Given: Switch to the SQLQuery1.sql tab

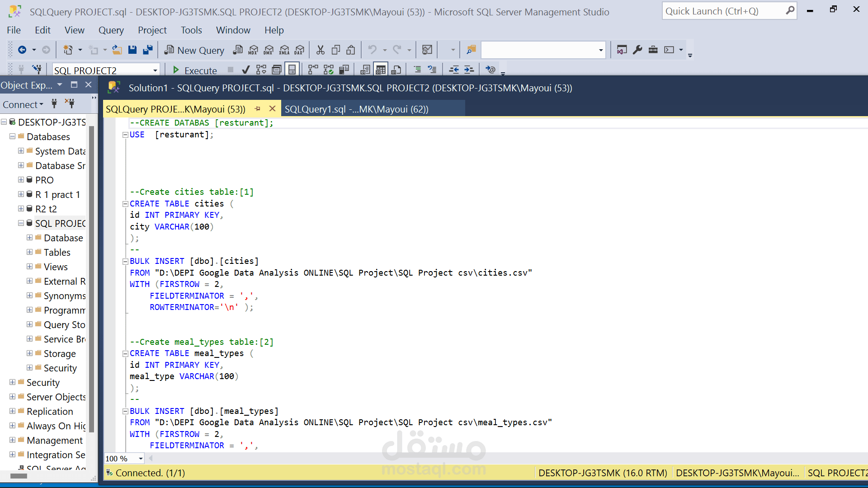Looking at the screenshot, I should click(356, 109).
